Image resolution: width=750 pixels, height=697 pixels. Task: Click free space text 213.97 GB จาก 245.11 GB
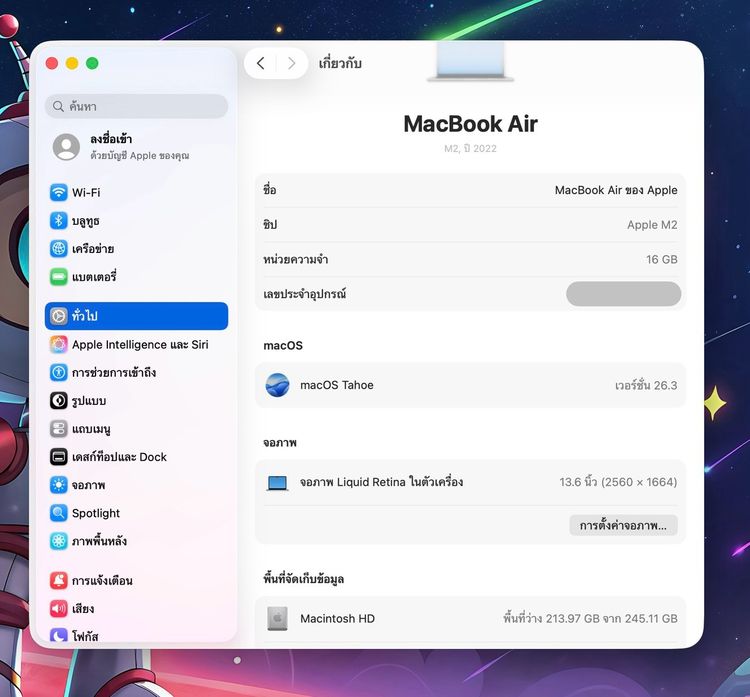590,618
